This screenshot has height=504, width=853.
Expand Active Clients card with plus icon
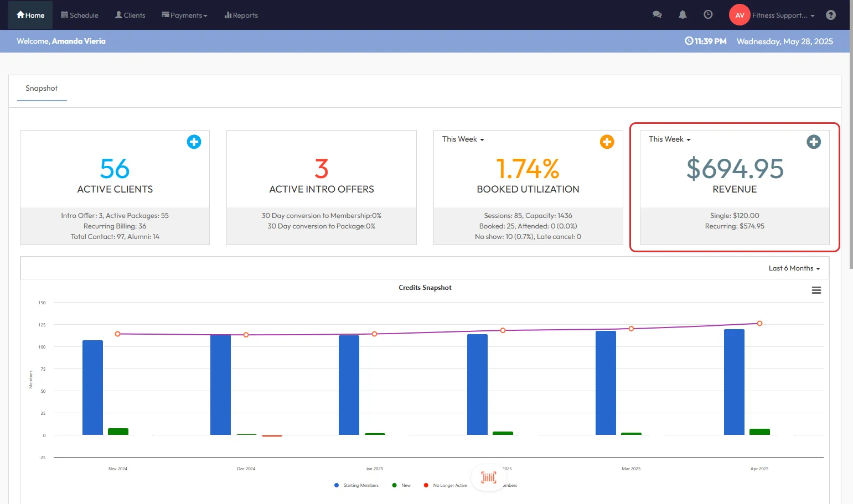194,142
